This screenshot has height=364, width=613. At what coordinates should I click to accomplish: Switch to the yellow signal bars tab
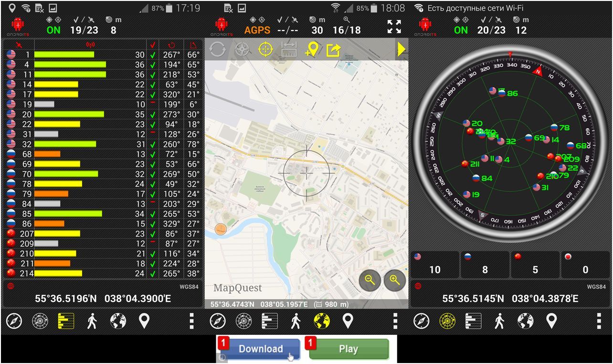tap(66, 321)
